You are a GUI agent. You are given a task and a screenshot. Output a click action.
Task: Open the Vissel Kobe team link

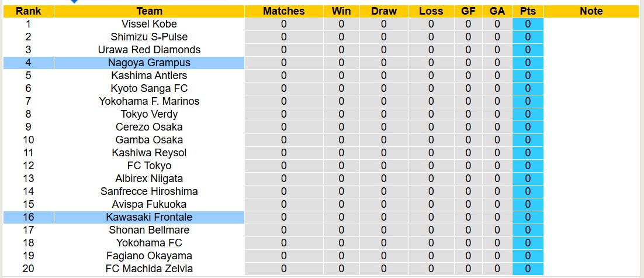click(149, 24)
